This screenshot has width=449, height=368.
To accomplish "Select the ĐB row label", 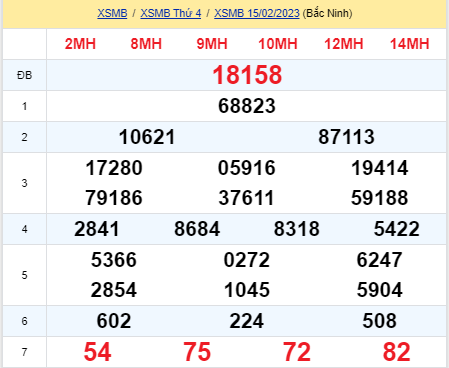I will click(x=24, y=75).
